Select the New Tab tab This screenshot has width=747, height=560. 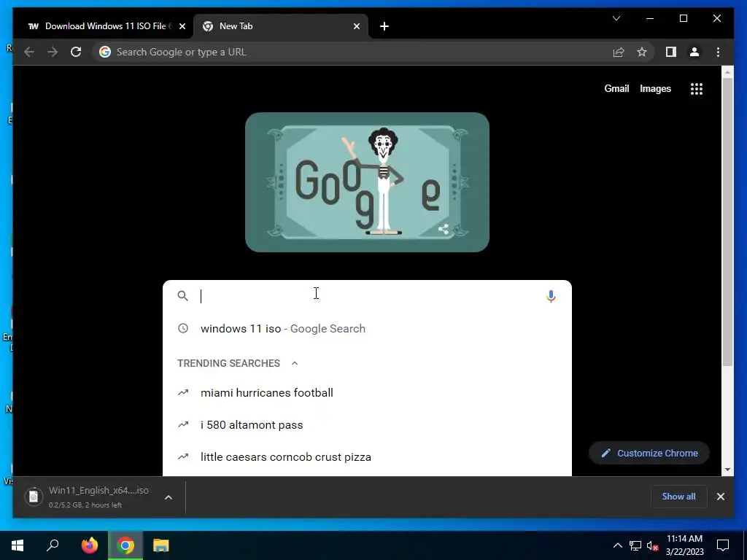280,26
